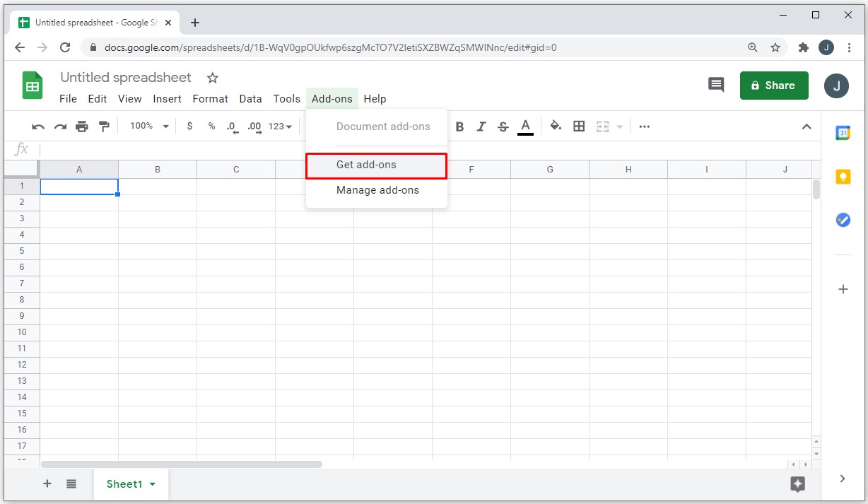Open comment history icon
The width and height of the screenshot is (868, 504).
click(716, 86)
